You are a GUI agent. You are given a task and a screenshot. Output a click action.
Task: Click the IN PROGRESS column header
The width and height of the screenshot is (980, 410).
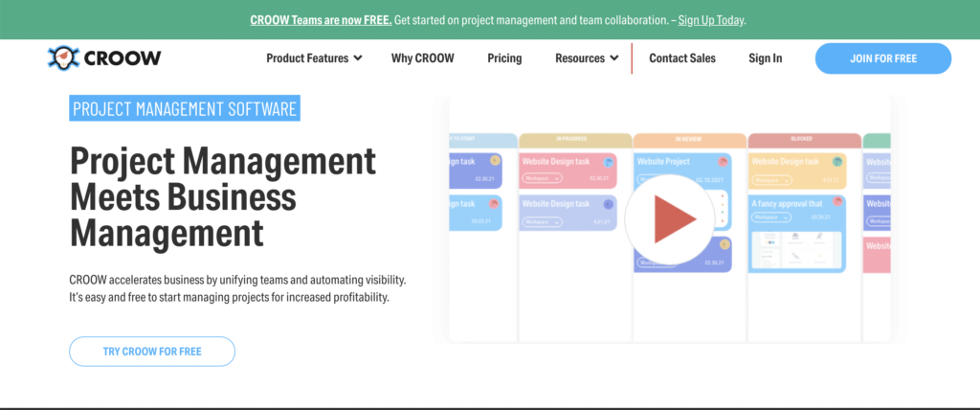coord(575,140)
